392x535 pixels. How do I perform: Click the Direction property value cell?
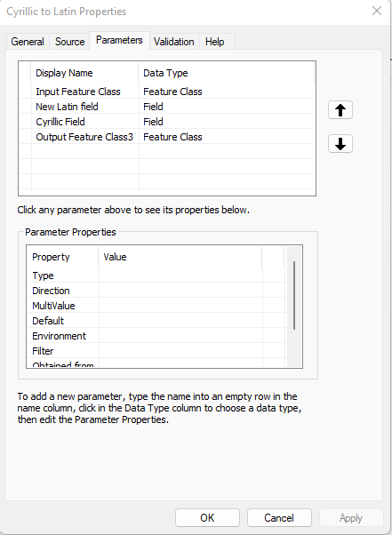pos(180,291)
